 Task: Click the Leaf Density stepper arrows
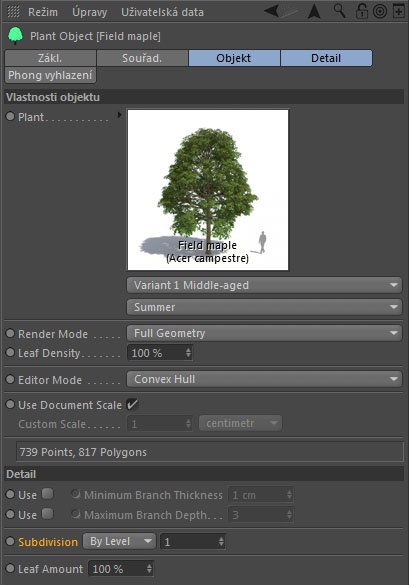coord(188,353)
